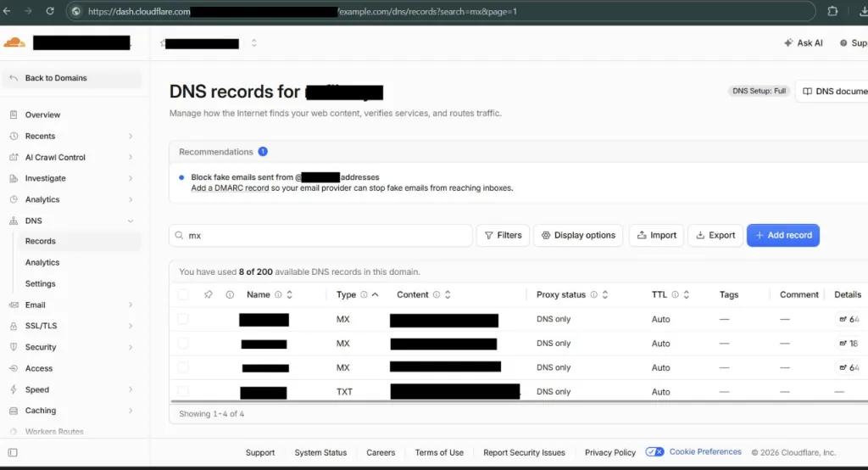Open browser extensions puzzle icon
This screenshot has width=868, height=470.
(832, 11)
